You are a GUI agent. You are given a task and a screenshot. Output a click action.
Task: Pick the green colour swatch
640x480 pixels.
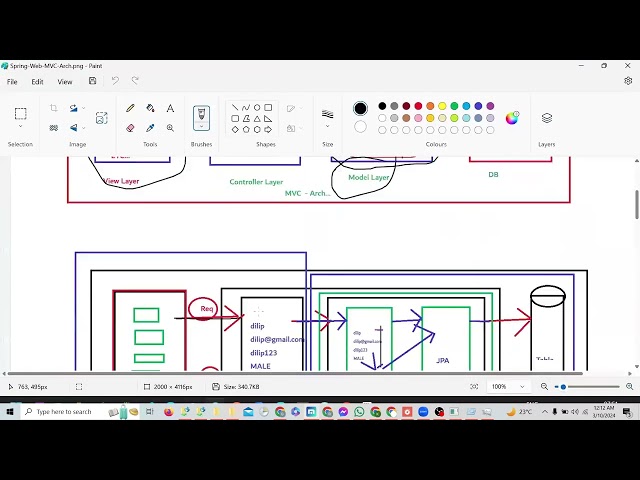coord(454,106)
